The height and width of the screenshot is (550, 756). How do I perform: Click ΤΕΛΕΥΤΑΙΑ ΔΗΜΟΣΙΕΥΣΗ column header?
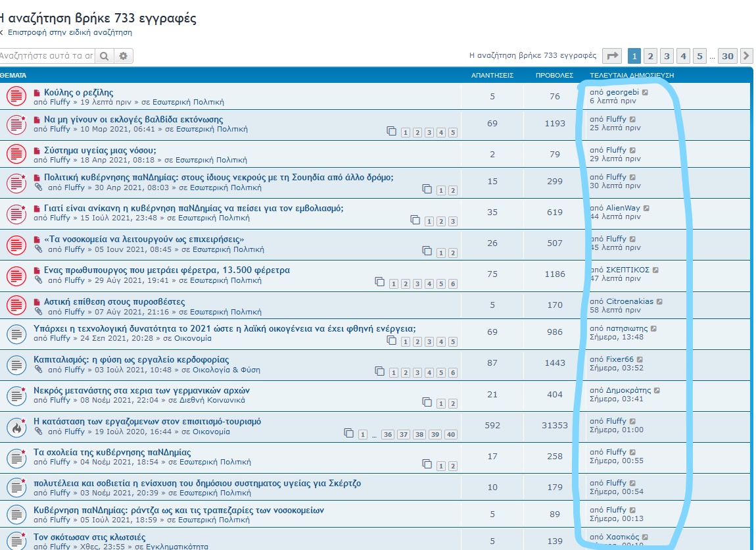coord(632,75)
